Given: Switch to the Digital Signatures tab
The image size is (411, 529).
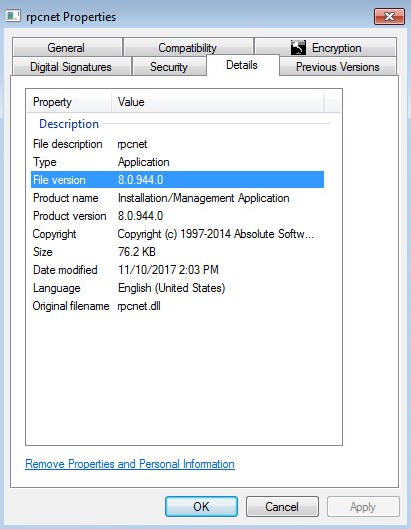Looking at the screenshot, I should click(72, 66).
